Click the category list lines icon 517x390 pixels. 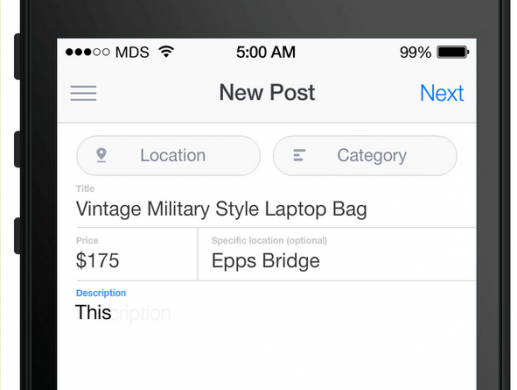(299, 155)
